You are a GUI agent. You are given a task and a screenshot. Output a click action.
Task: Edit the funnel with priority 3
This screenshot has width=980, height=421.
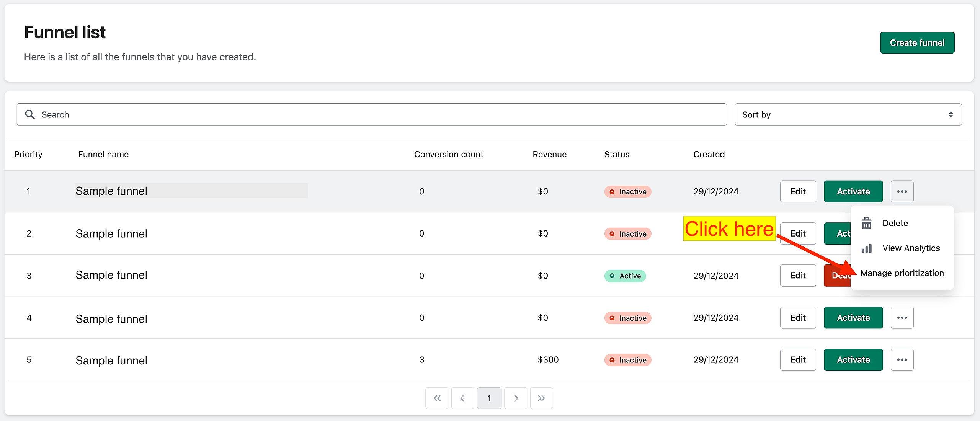(798, 276)
